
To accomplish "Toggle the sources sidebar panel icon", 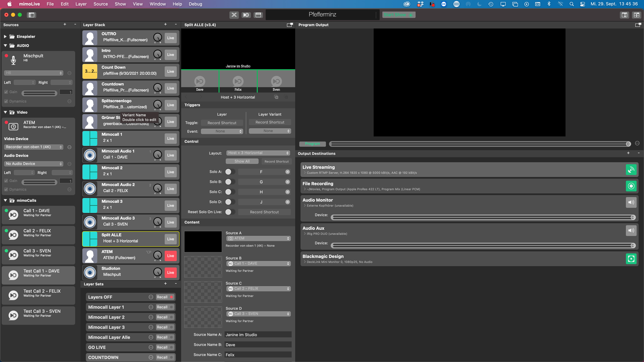I will pyautogui.click(x=32, y=15).
